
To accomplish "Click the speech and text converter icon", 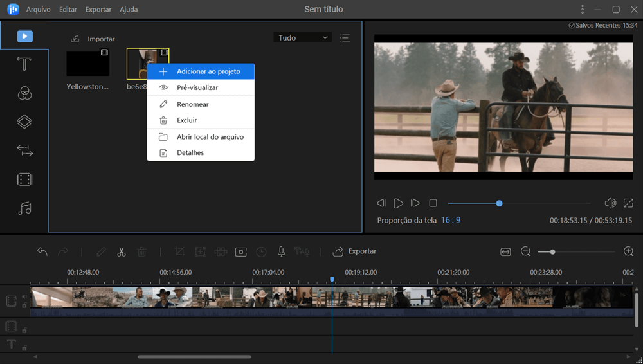I will (x=302, y=251).
